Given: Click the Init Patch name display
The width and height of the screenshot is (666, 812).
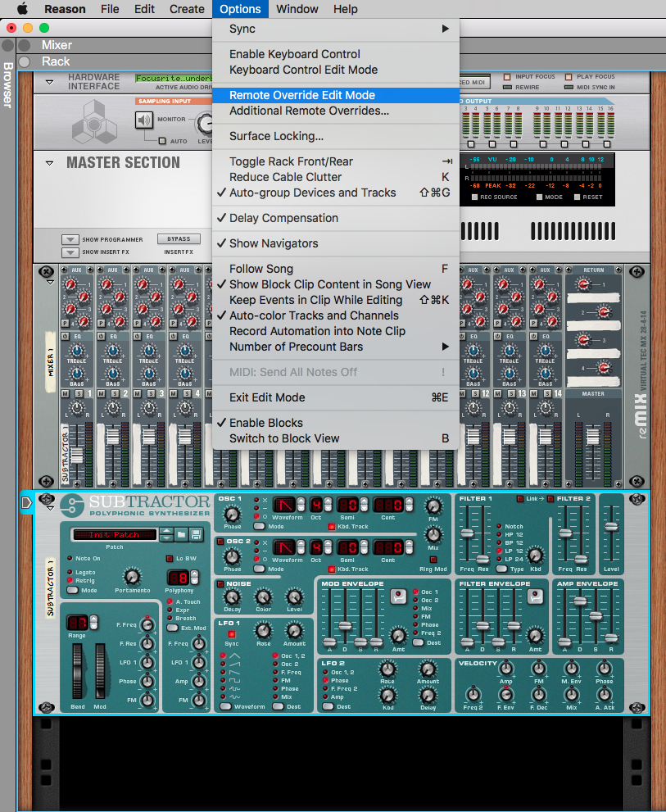Looking at the screenshot, I should point(115,534).
